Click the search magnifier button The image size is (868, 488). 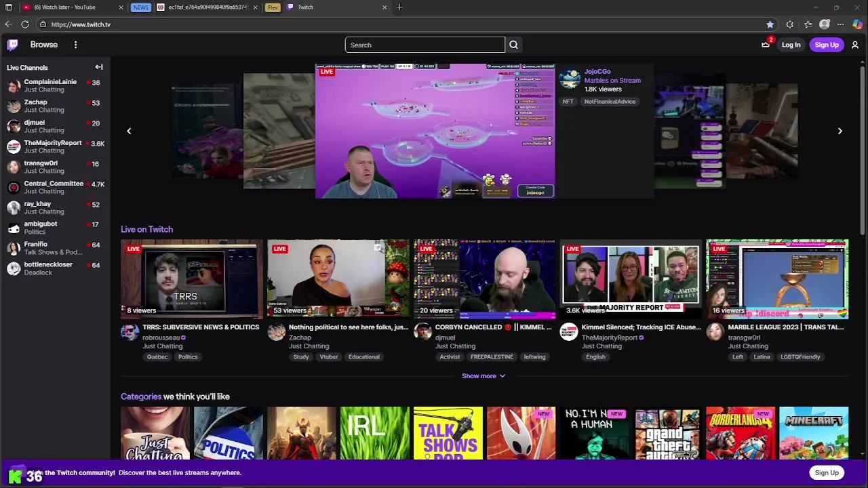point(513,45)
